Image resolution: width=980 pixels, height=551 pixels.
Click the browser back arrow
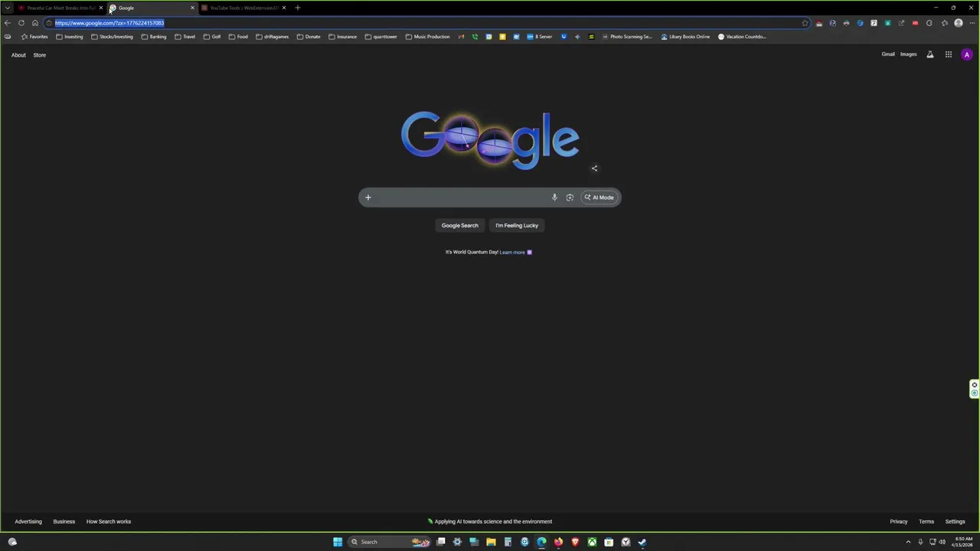pyautogui.click(x=8, y=23)
